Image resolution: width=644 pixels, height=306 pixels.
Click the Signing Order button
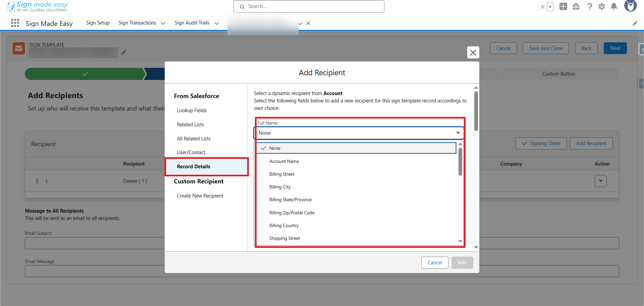pos(541,143)
